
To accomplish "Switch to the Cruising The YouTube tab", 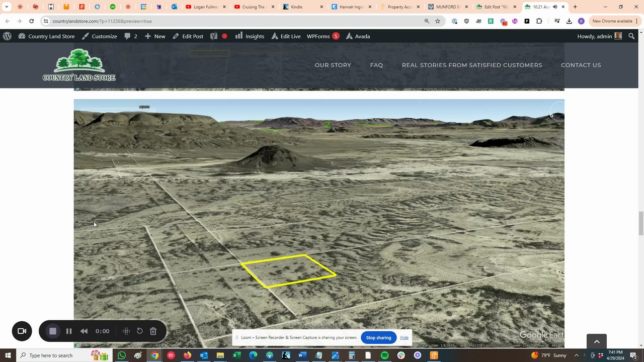I will pyautogui.click(x=254, y=7).
